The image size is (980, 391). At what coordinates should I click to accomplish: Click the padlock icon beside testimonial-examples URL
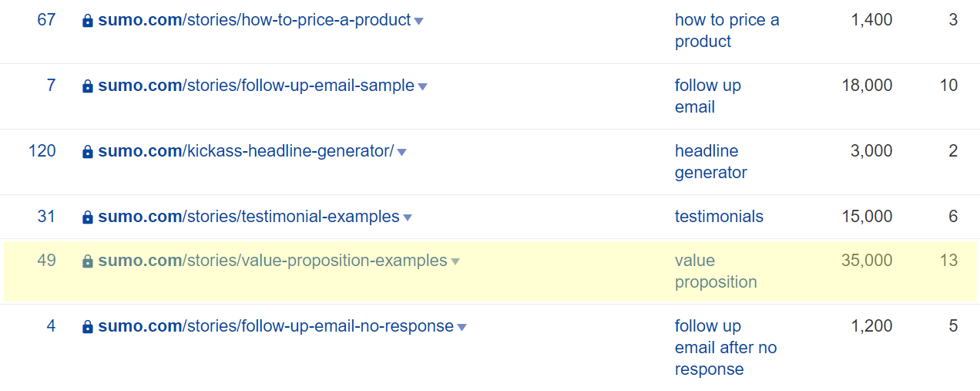point(88,217)
